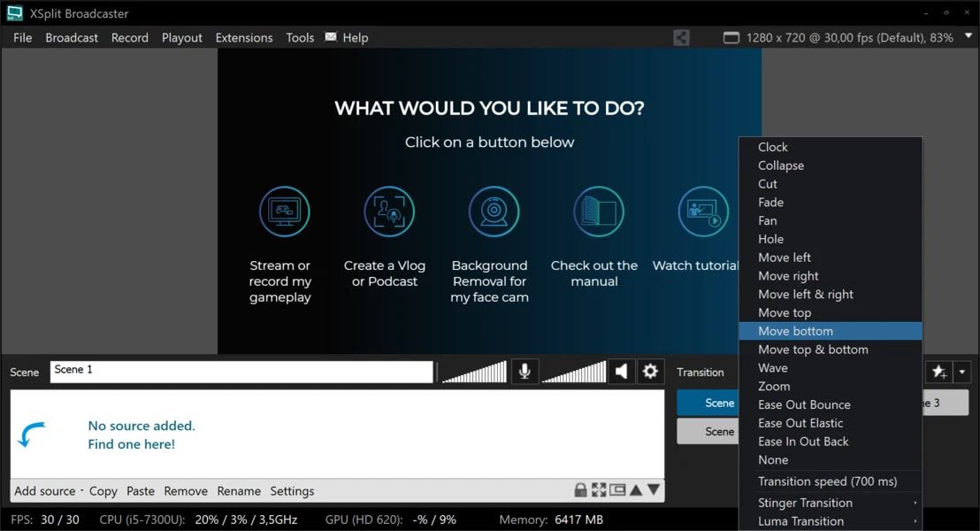Image resolution: width=980 pixels, height=531 pixels.
Task: Click the move source up arrow icon
Action: [636, 489]
